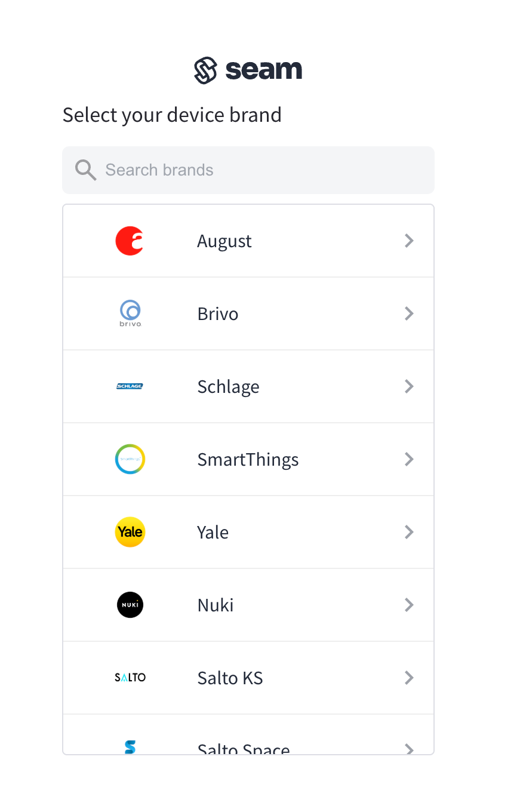Image resolution: width=523 pixels, height=812 pixels.
Task: Select the SmartThings brand name
Action: tap(248, 459)
